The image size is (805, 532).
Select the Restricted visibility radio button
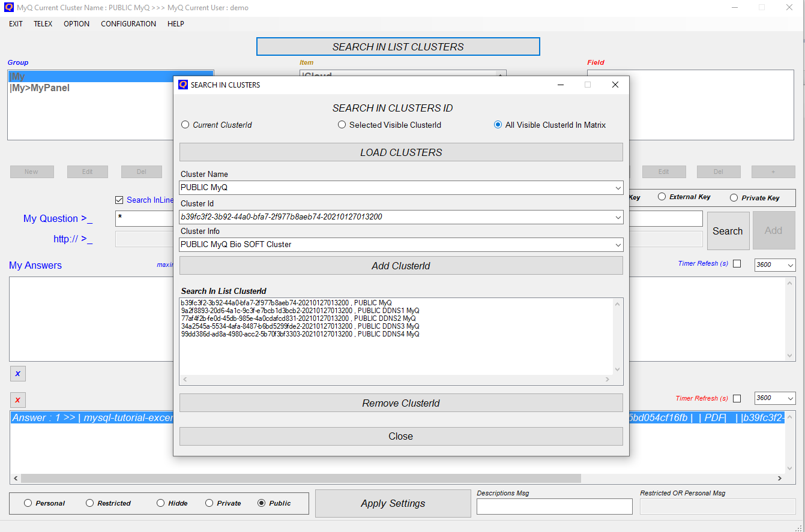(x=89, y=503)
